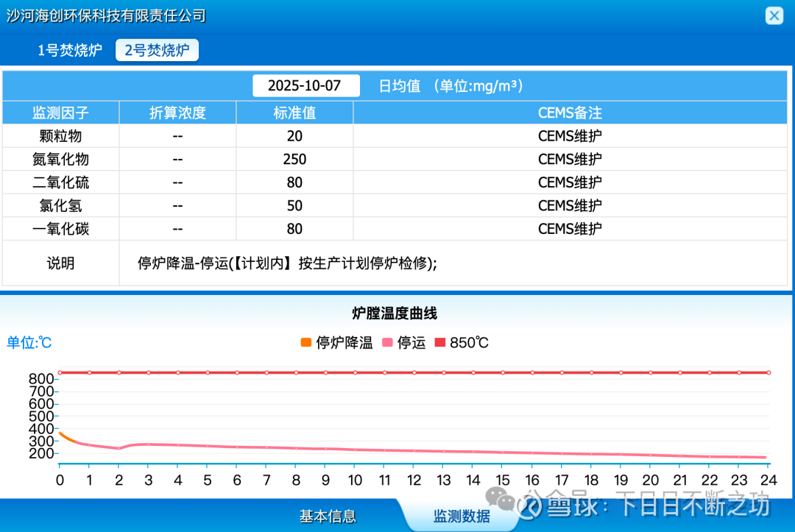Screen dimensions: 795x532
Task: Toggle the 停运 legend swatch
Action: point(387,342)
